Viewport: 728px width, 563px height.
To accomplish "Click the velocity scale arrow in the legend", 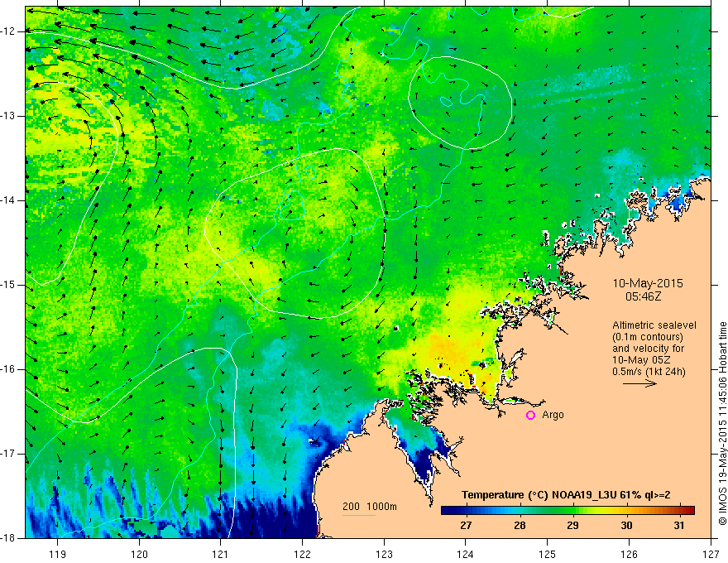I will pos(639,383).
